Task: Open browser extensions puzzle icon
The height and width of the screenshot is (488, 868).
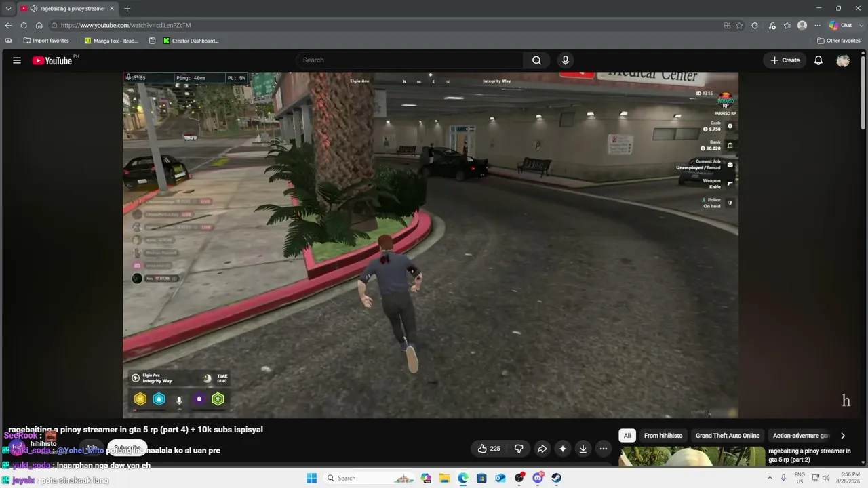Action: (x=755, y=25)
